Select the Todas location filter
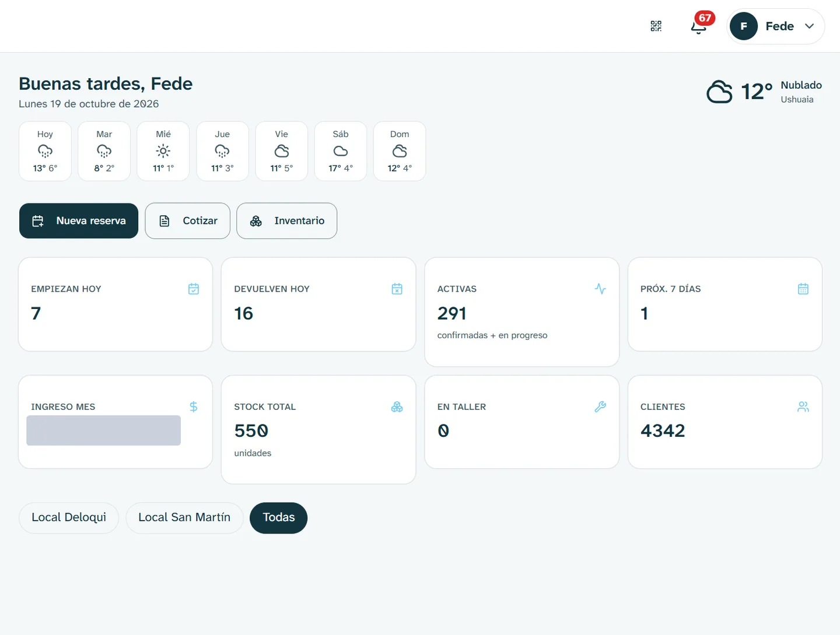This screenshot has height=635, width=840. [x=278, y=518]
